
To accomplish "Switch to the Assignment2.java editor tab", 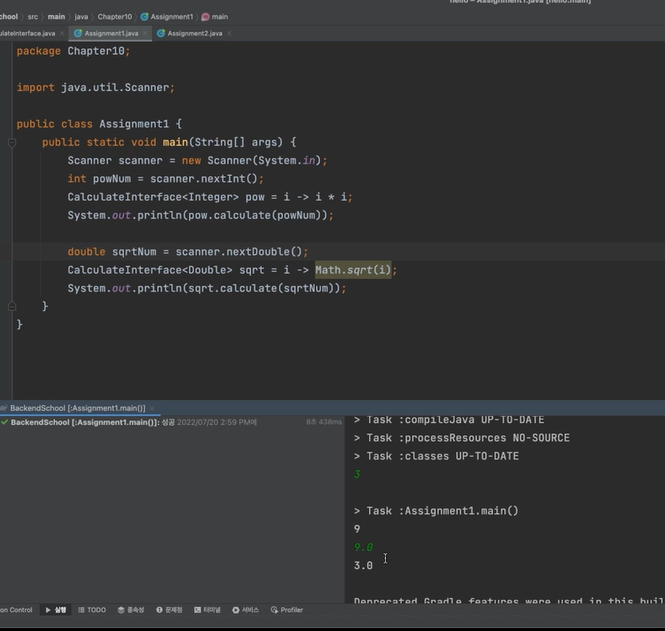I will click(194, 33).
